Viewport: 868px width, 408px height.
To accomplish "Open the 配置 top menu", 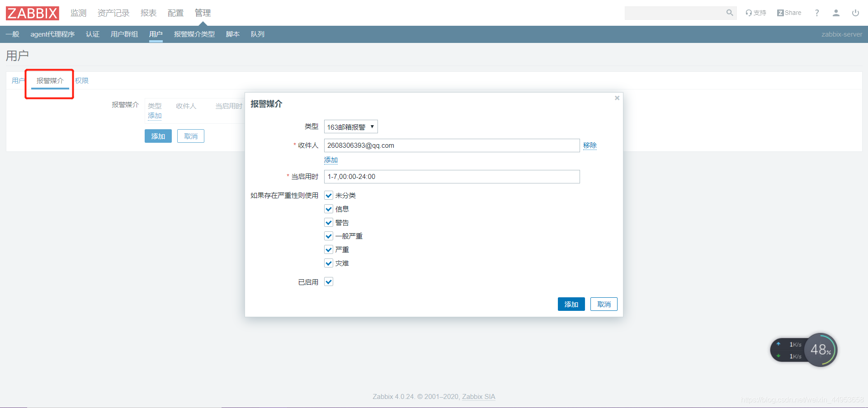I will (175, 13).
